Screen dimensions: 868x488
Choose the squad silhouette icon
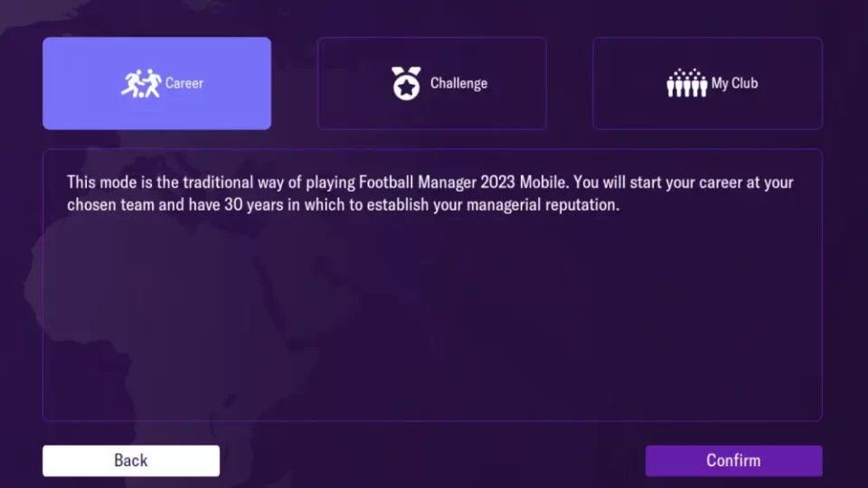686,83
